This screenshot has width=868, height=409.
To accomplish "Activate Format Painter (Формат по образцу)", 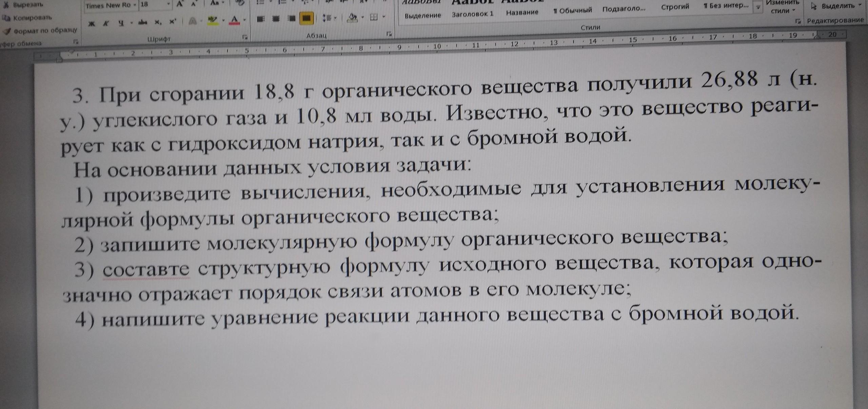I will [x=44, y=31].
